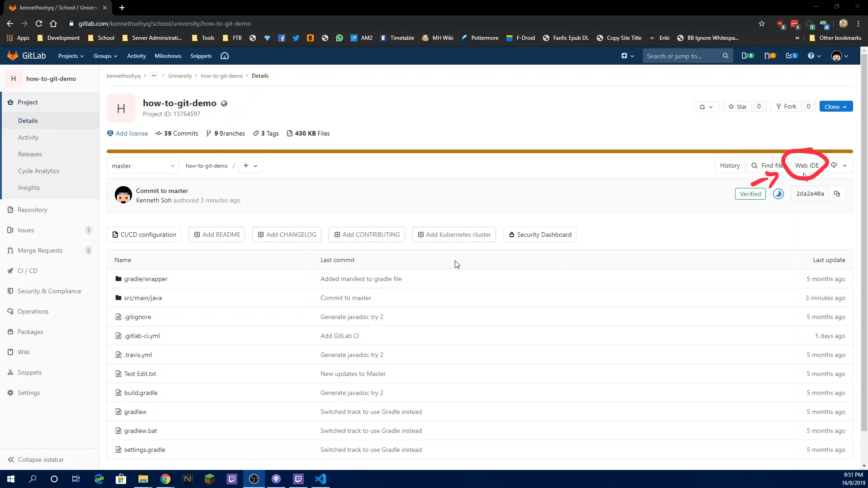Open the Projects menu in navbar
The image size is (868, 488).
tap(71, 56)
